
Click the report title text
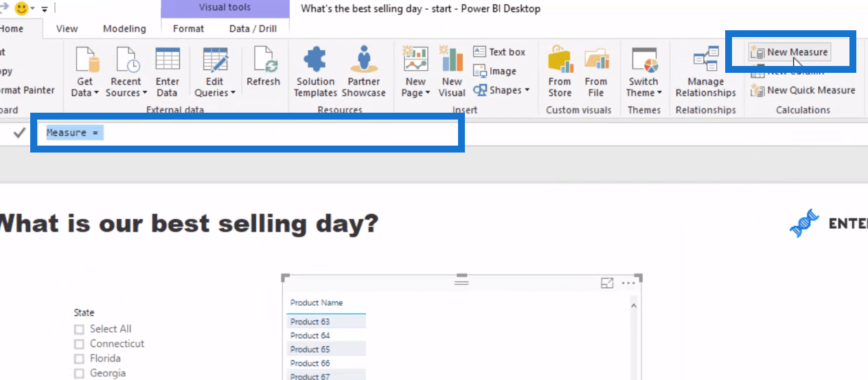pyautogui.click(x=189, y=223)
